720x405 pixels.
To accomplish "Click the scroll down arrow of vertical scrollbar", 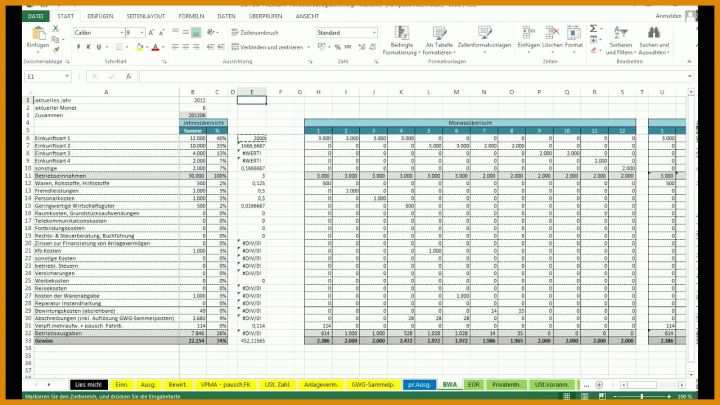I will click(x=691, y=374).
